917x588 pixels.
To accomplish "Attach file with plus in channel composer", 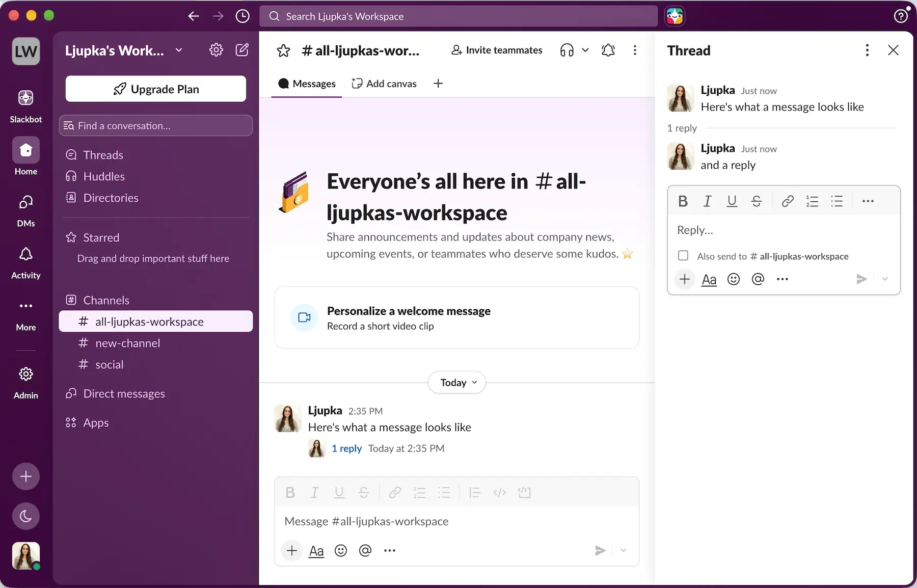I will tap(292, 550).
